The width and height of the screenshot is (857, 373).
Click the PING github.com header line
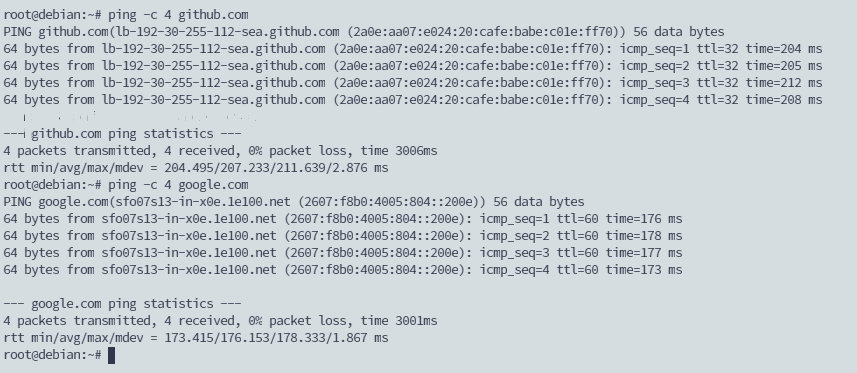click(x=363, y=32)
